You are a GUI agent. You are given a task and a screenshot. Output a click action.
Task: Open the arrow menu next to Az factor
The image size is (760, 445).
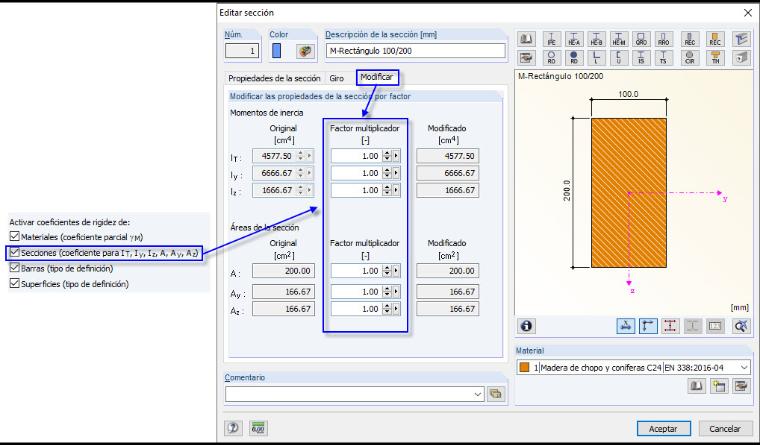396,309
